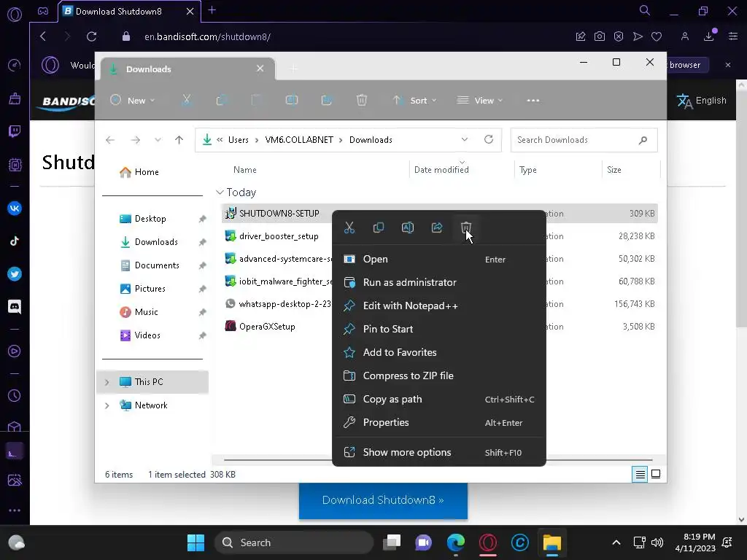Open Opera browser downloads icon

[709, 36]
